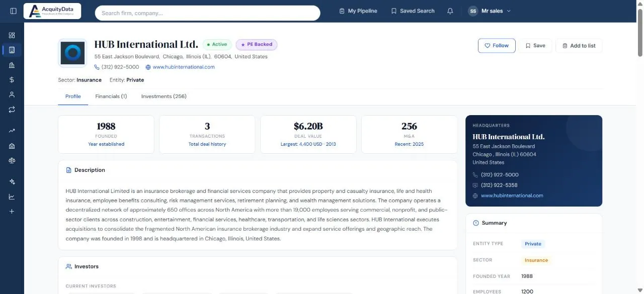The height and width of the screenshot is (294, 644).
Task: Select the highlighted company building icon in sidebar
Action: click(12, 50)
